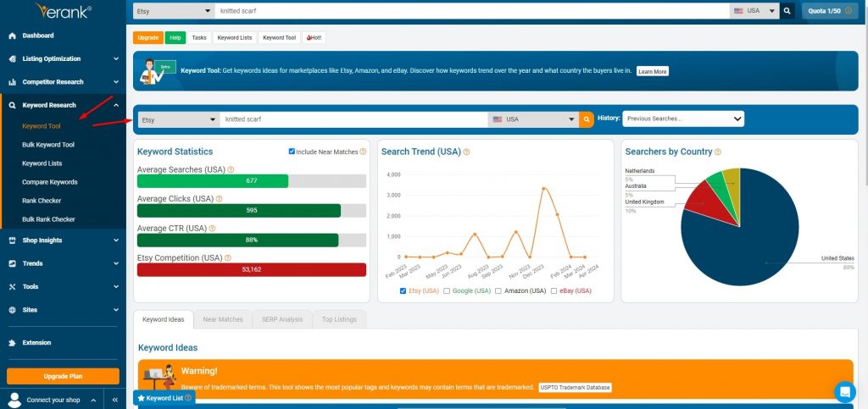Click the orange Upgrade button
The width and height of the screenshot is (868, 409).
point(148,37)
